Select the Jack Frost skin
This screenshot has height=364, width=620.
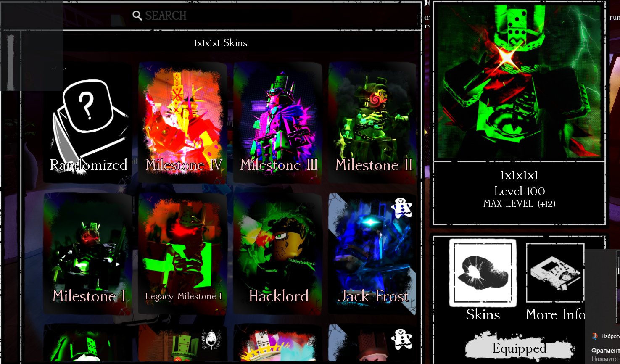pos(372,254)
